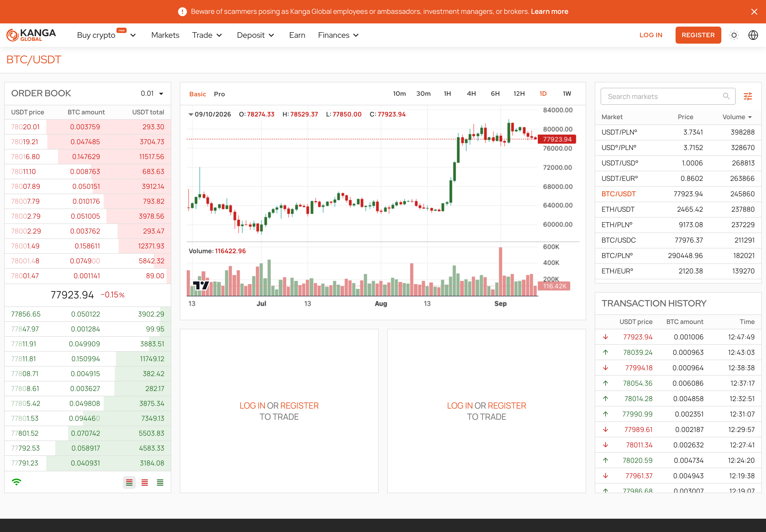Screen dimensions: 766x532
Task: Click bid order at price 77791.23
Action: point(88,463)
